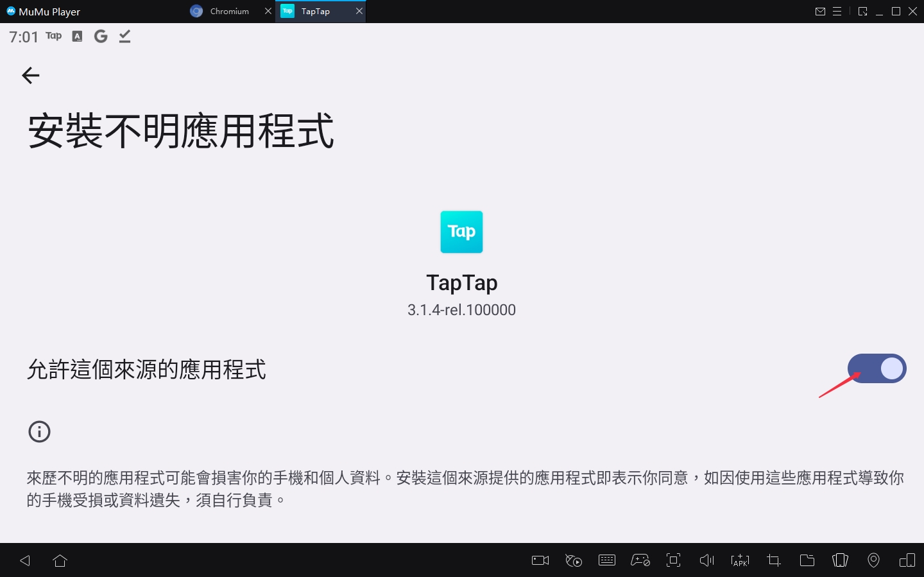Open the keyboard mapping icon
Image resolution: width=924 pixels, height=577 pixels.
(x=607, y=560)
